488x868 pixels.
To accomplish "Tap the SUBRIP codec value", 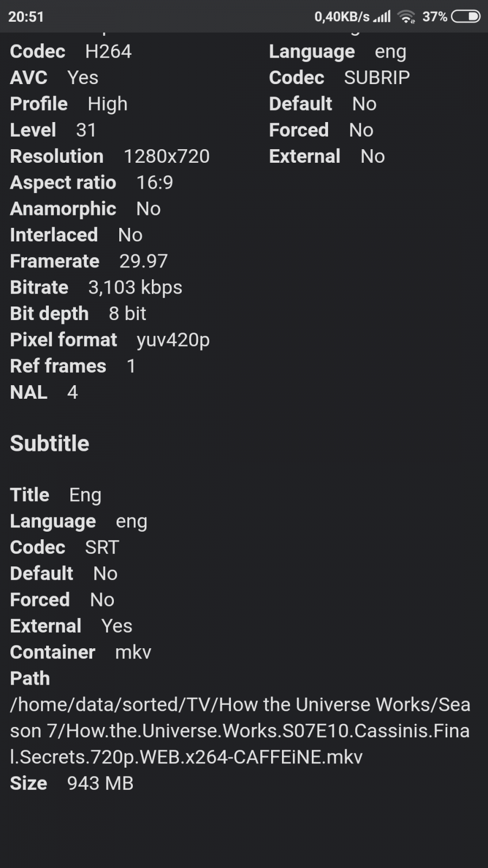I will point(377,78).
